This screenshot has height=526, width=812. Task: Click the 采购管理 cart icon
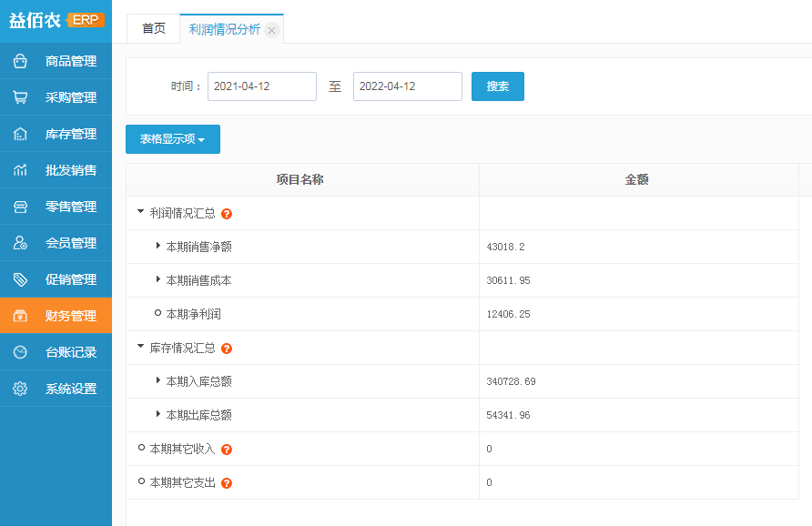(x=20, y=97)
